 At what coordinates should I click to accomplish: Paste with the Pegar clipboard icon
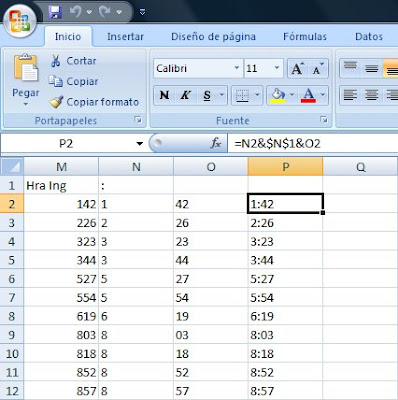click(x=26, y=68)
